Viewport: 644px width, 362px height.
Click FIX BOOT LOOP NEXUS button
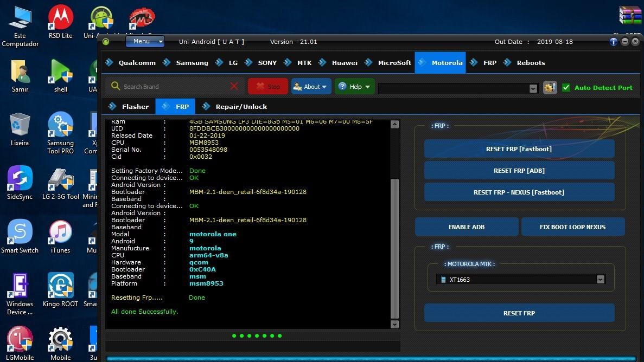[573, 227]
